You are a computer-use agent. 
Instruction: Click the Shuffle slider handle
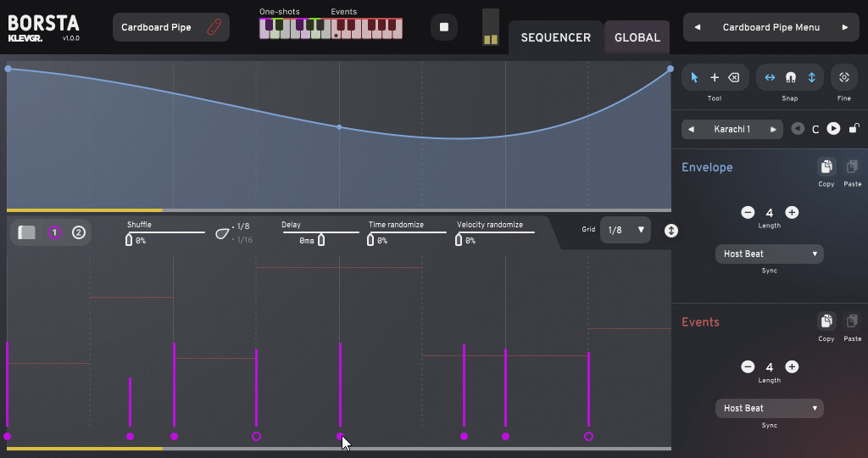(x=129, y=240)
